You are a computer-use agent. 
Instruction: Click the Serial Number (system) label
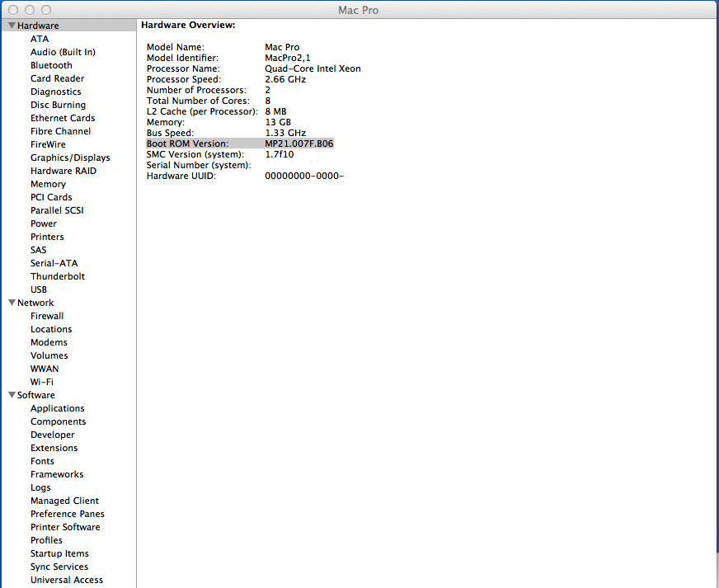coord(199,165)
